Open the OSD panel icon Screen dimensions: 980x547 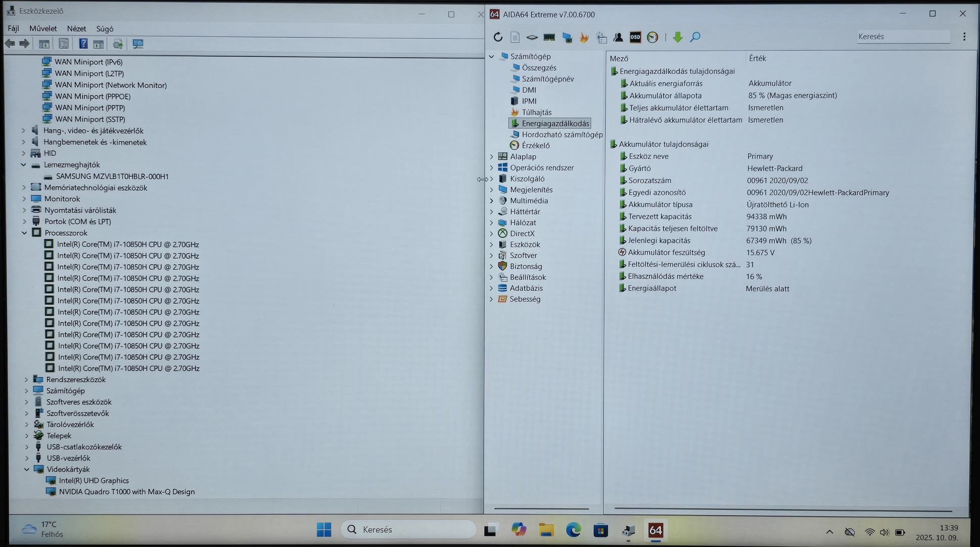pyautogui.click(x=635, y=37)
